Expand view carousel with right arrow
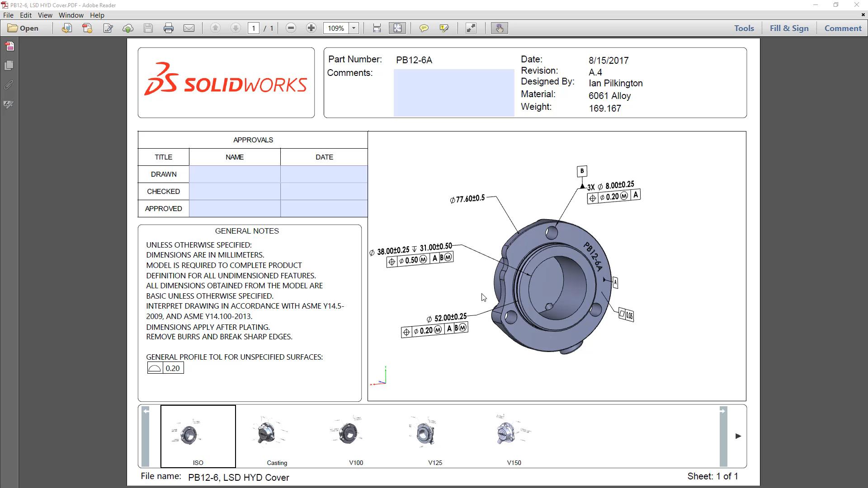The image size is (868, 488). pyautogui.click(x=738, y=436)
